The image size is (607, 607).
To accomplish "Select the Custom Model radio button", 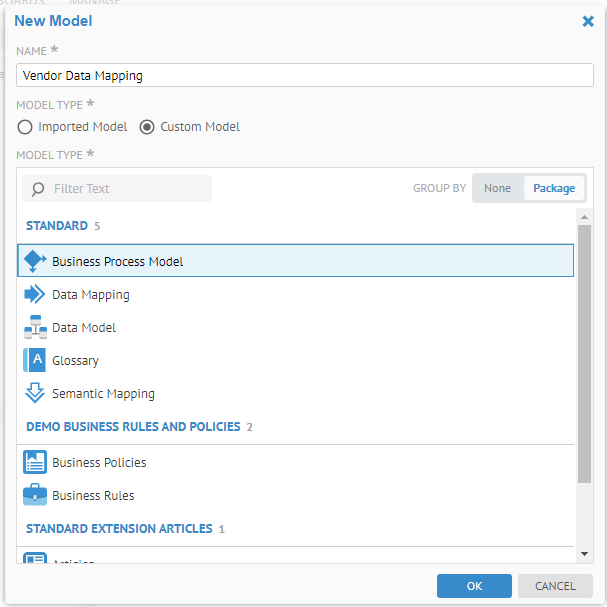I will 147,127.
